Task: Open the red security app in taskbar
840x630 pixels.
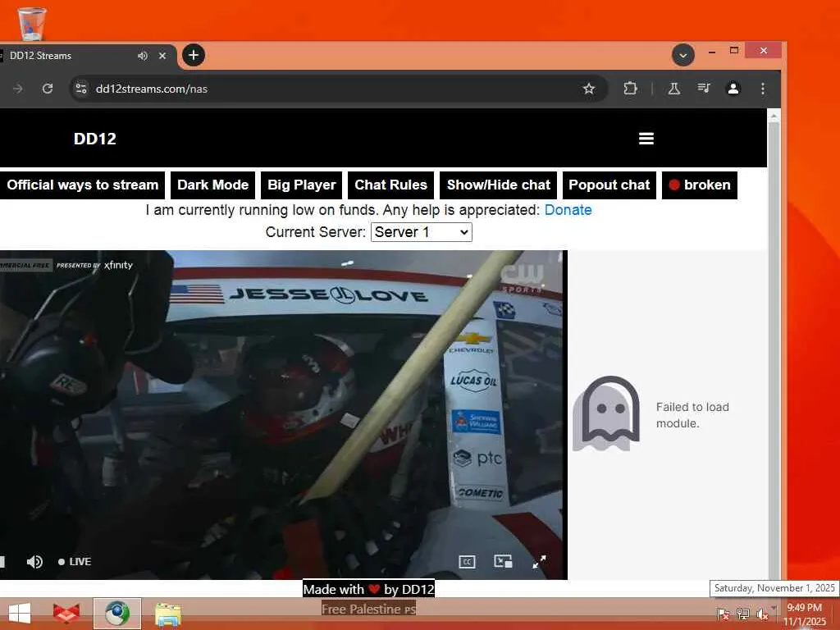Action: 66,614
